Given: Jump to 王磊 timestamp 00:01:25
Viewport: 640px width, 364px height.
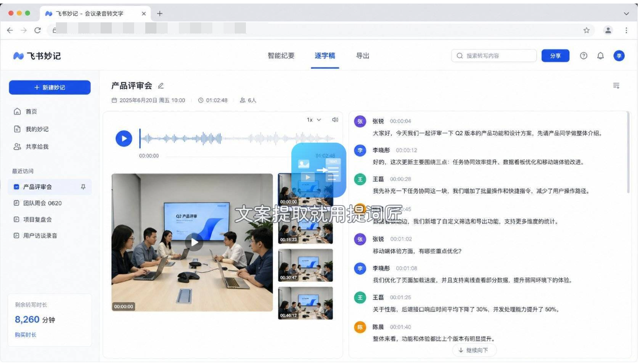Looking at the screenshot, I should 400,298.
